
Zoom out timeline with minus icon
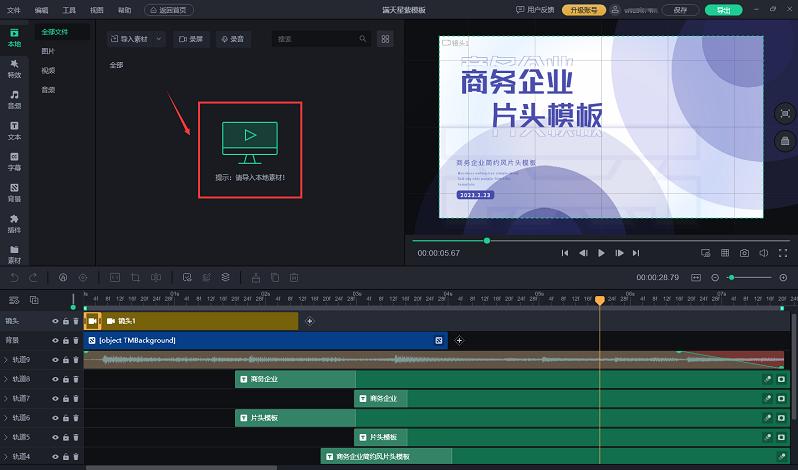[715, 277]
